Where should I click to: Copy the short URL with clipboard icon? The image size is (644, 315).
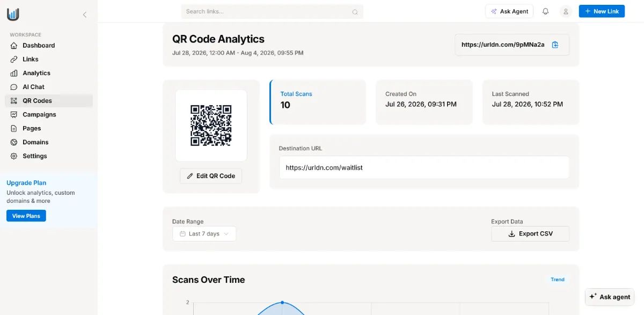tap(555, 45)
